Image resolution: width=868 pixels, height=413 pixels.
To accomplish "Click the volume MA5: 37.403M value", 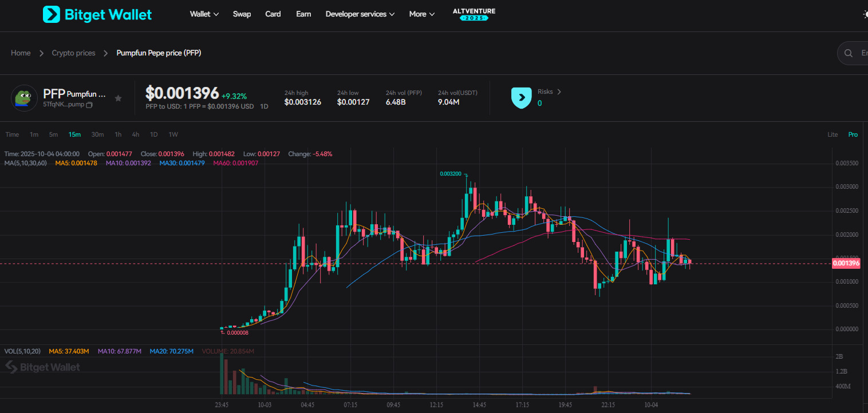I will coord(69,351).
